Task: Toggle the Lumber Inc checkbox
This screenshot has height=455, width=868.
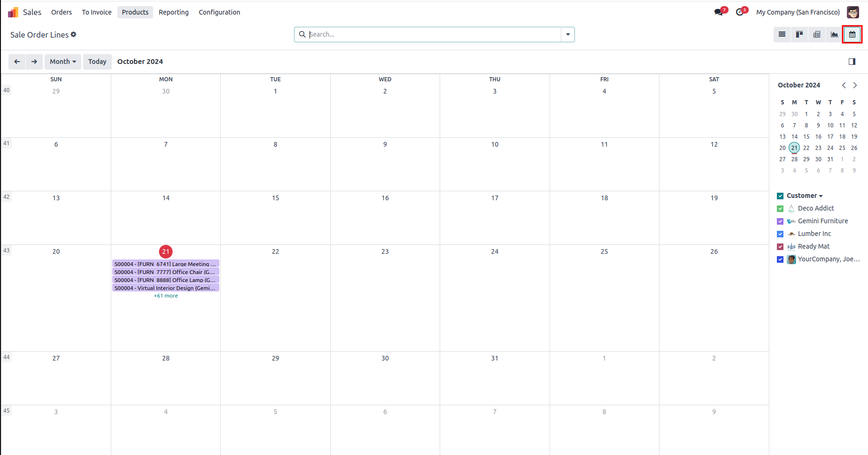Action: click(x=780, y=234)
